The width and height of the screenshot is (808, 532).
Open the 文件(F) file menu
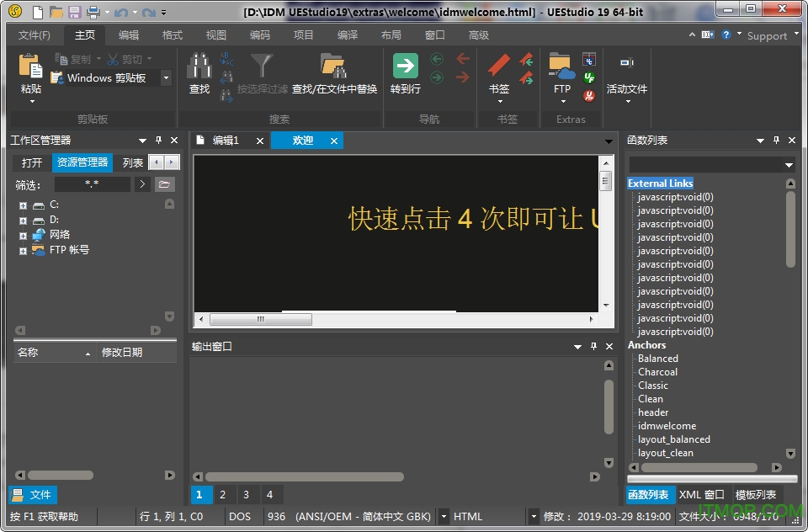tap(35, 35)
